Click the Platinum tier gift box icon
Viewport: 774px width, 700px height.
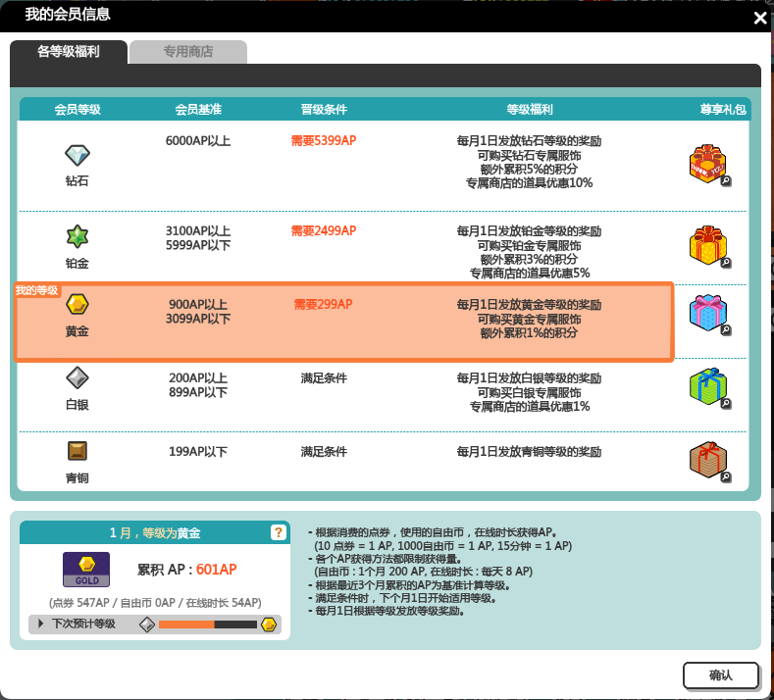pyautogui.click(x=708, y=246)
